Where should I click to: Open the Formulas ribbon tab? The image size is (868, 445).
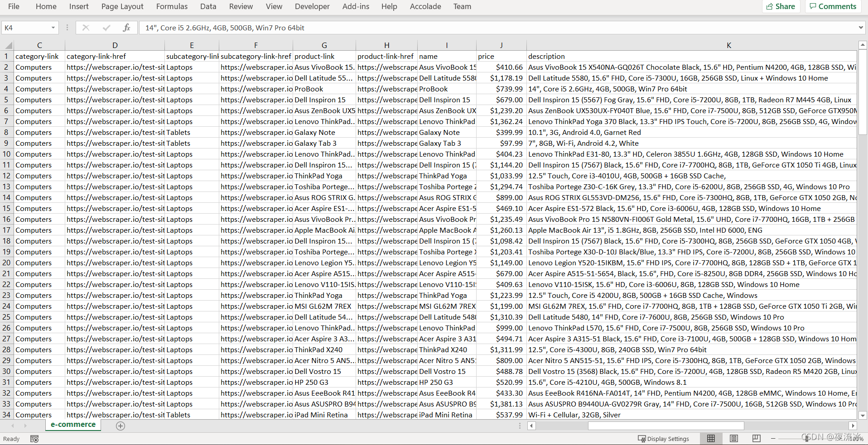pos(172,6)
